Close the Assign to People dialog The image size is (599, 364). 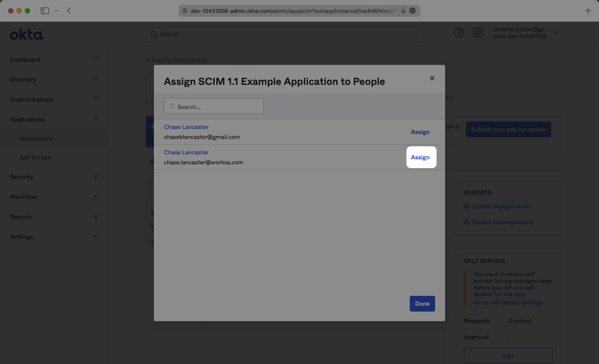(x=432, y=78)
